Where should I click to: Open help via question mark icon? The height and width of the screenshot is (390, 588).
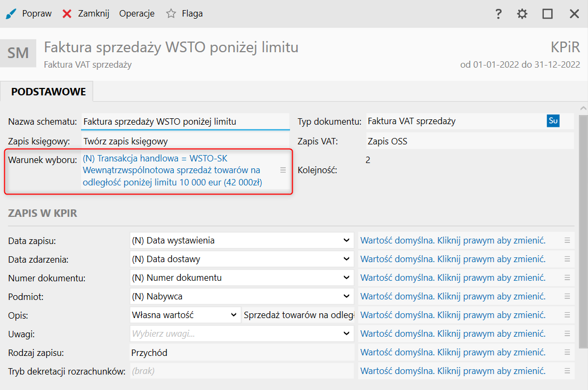coord(498,14)
